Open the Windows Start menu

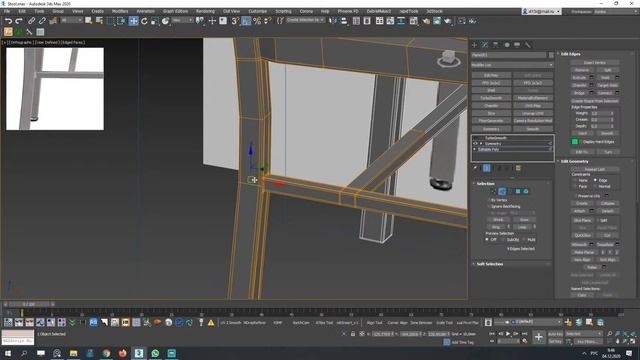[x=7, y=353]
